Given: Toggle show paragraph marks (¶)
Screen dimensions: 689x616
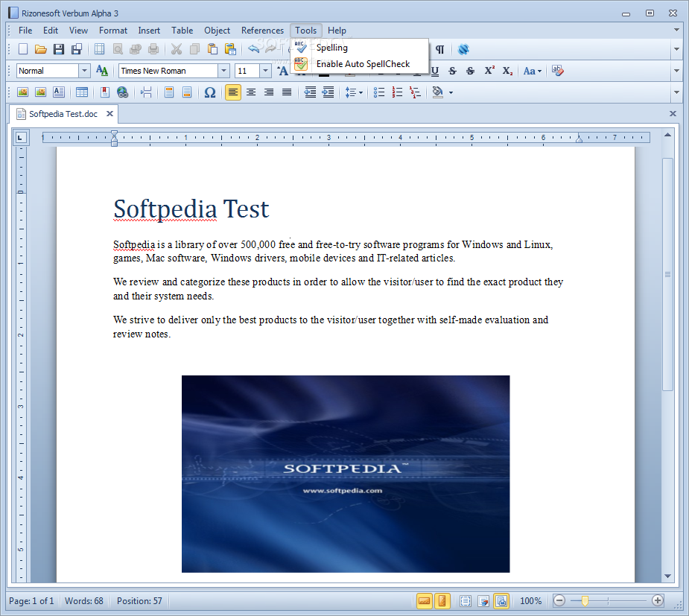Looking at the screenshot, I should [440, 49].
